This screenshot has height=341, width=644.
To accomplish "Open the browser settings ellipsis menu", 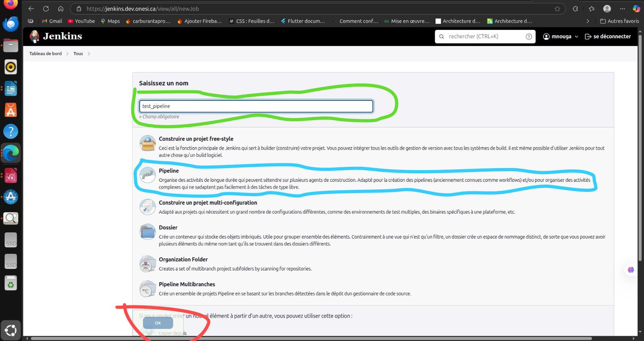I will [623, 8].
